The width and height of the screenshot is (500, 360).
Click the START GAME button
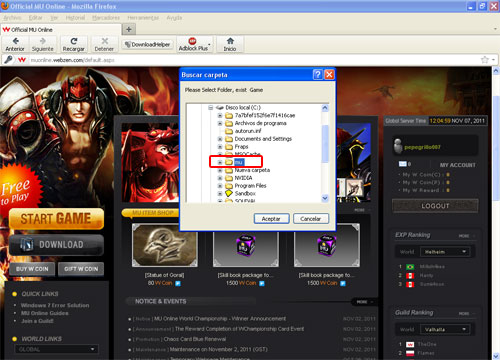[56, 219]
